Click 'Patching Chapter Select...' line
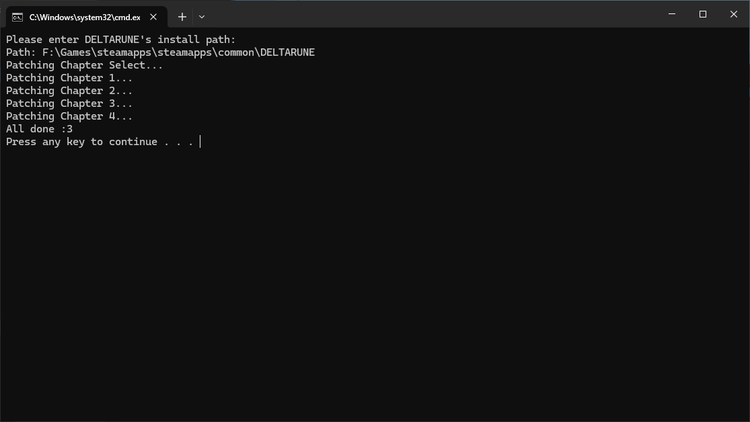The width and height of the screenshot is (750, 422). click(x=84, y=65)
